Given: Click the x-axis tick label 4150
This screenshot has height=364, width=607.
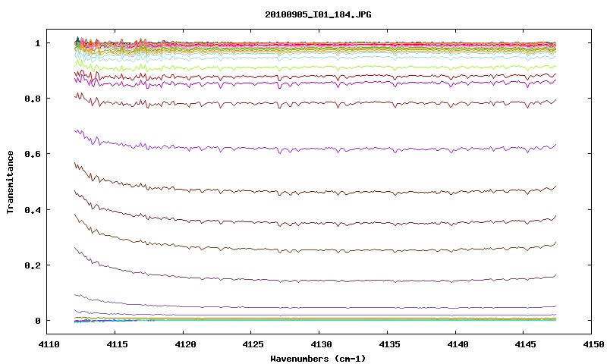Looking at the screenshot, I should [593, 344].
